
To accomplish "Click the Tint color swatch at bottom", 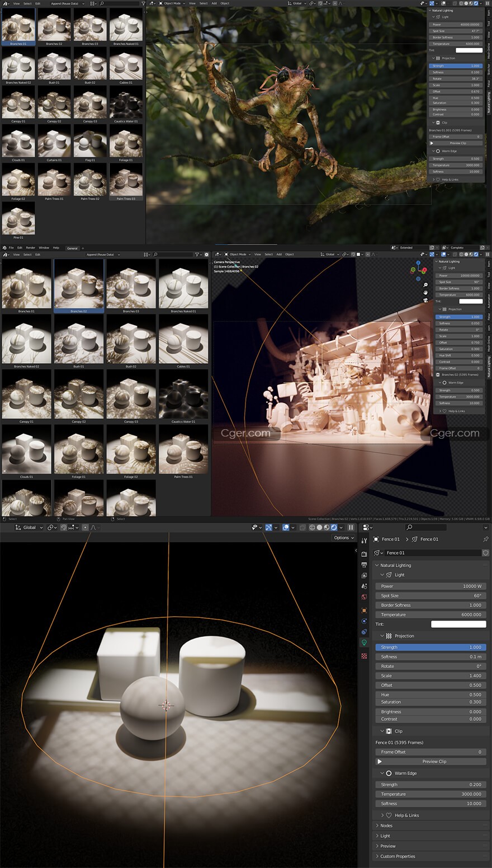I will pos(458,624).
